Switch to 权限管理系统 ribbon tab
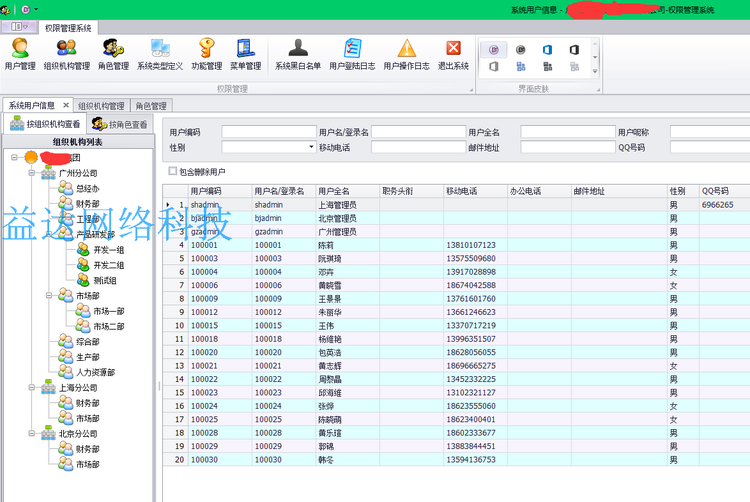Image resolution: width=750 pixels, height=502 pixels. (68, 28)
